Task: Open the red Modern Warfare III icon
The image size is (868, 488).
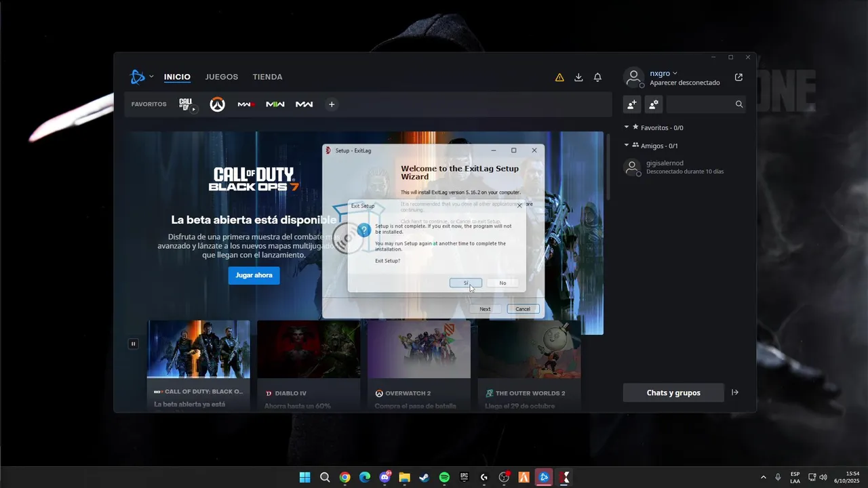Action: coord(246,104)
